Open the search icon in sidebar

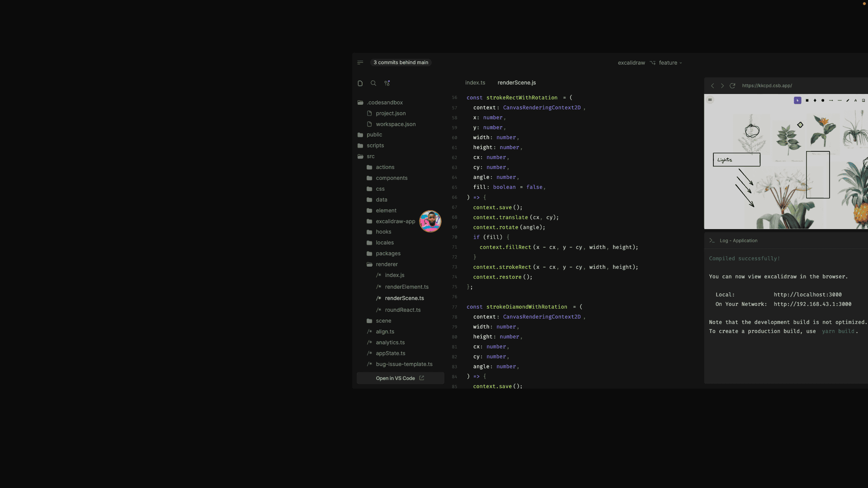(x=373, y=83)
